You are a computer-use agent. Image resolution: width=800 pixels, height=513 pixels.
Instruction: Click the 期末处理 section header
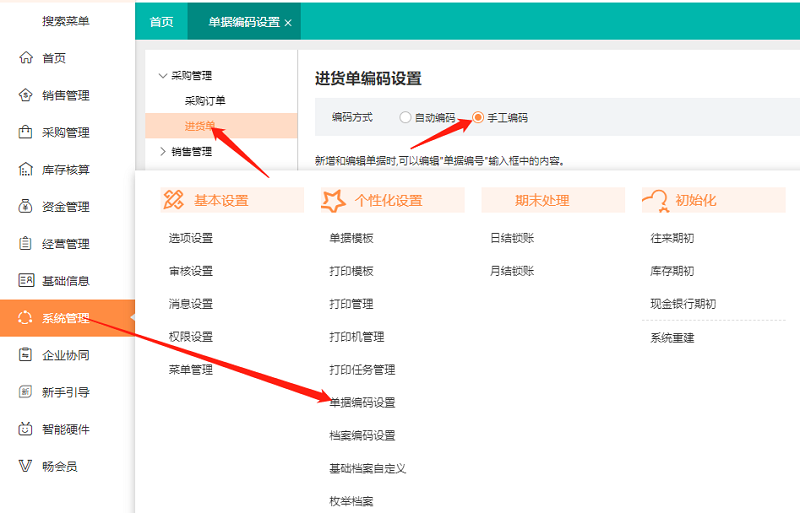pos(553,200)
